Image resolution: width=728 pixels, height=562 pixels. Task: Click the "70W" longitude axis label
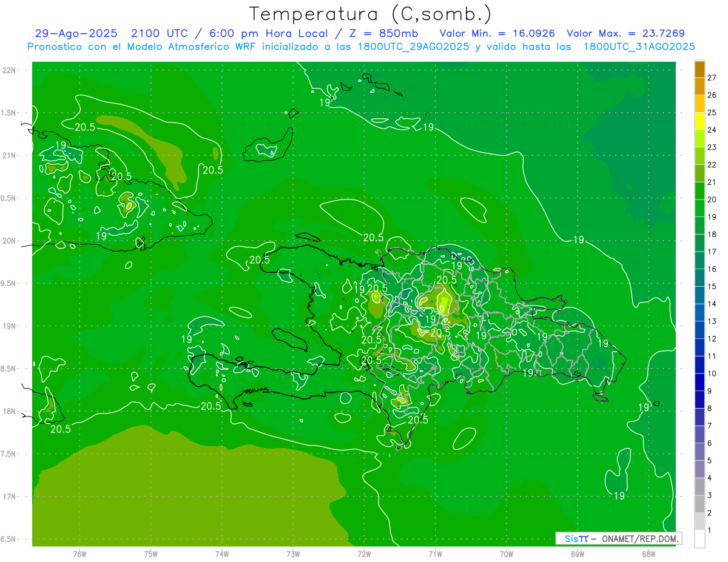(507, 554)
